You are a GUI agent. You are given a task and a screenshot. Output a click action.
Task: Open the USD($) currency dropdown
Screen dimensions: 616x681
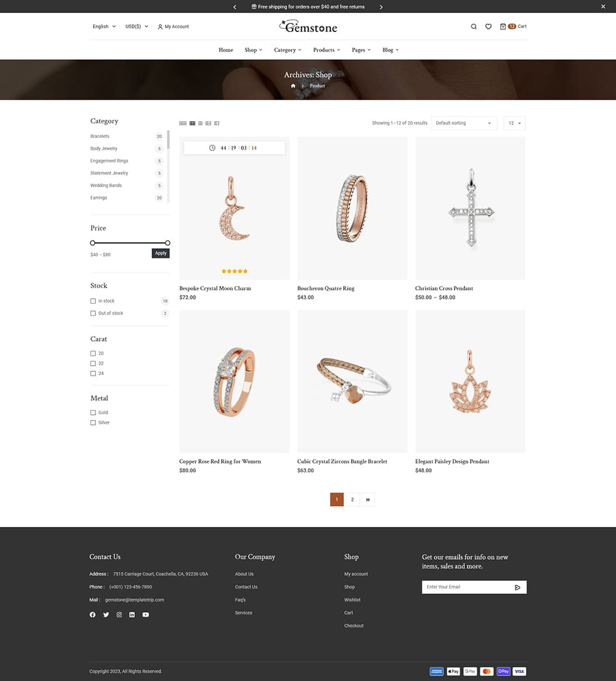tap(137, 26)
